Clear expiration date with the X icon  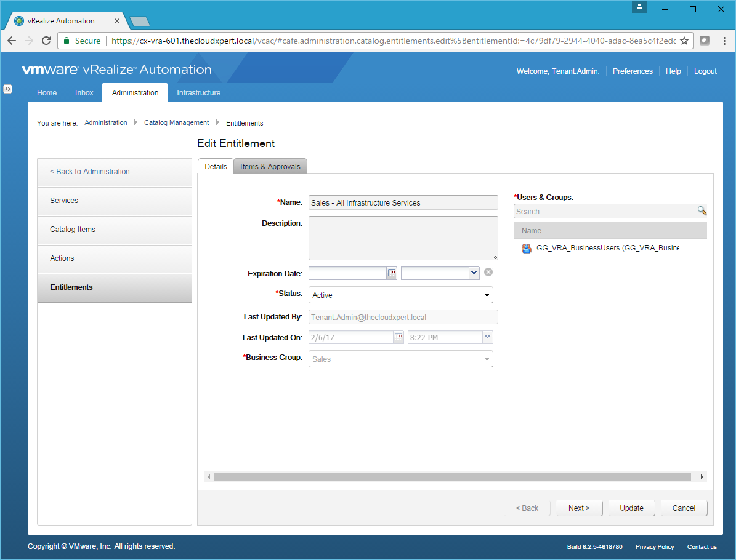click(488, 273)
